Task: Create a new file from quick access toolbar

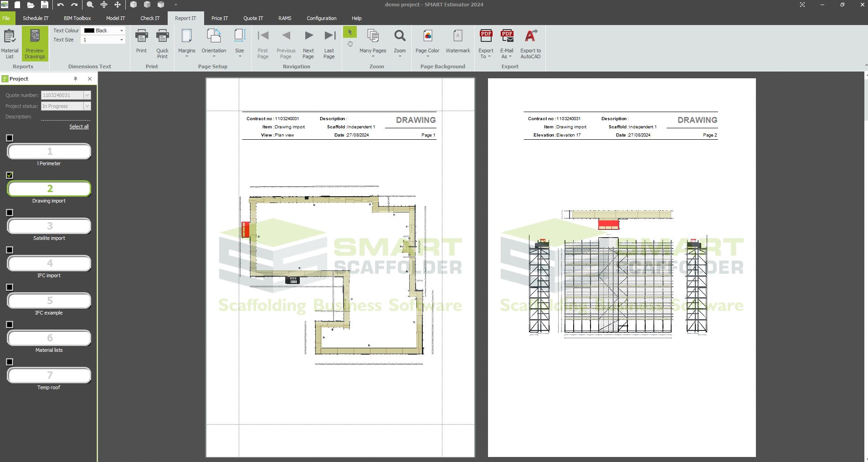Action: 17,5
